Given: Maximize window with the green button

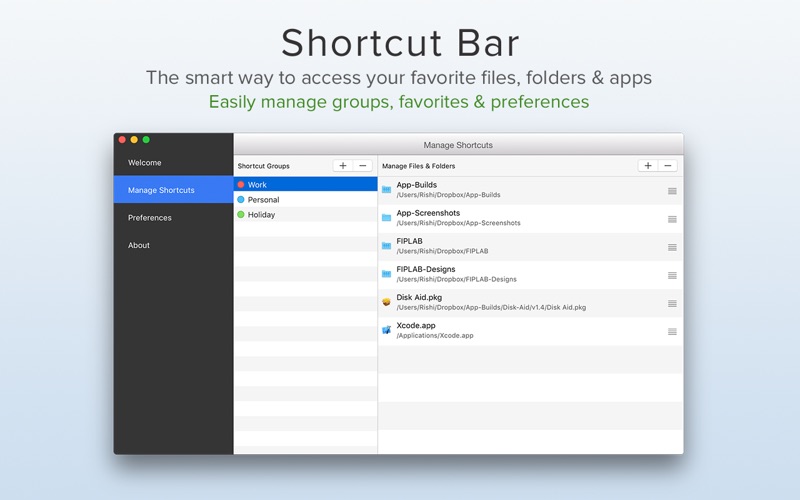Looking at the screenshot, I should (146, 139).
